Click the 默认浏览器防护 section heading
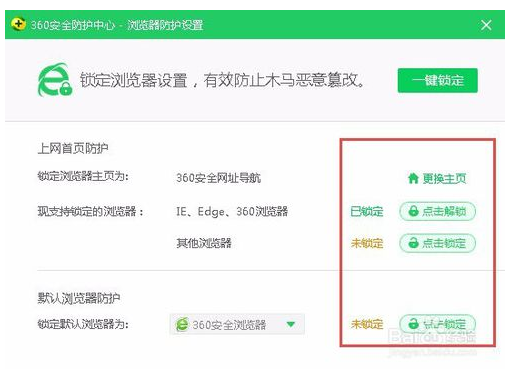The height and width of the screenshot is (372, 519). click(x=79, y=298)
